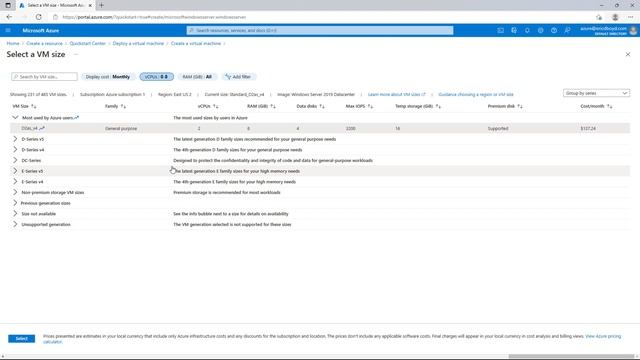Open the RAM (GiB) All filter
The width and height of the screenshot is (640, 360).
pyautogui.click(x=197, y=77)
